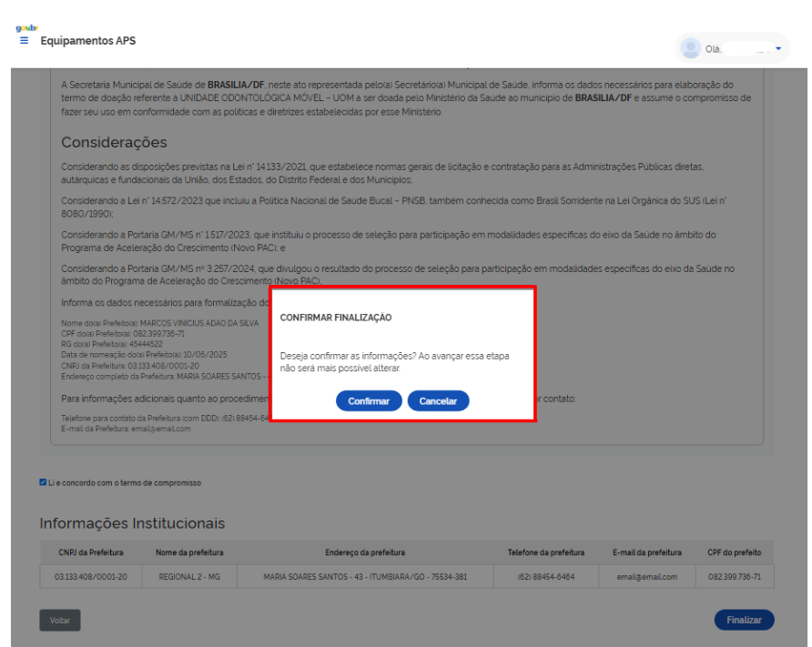Select the 'CPF do prefeito' column header
Image resolution: width=812 pixels, height=647 pixels.
click(734, 552)
